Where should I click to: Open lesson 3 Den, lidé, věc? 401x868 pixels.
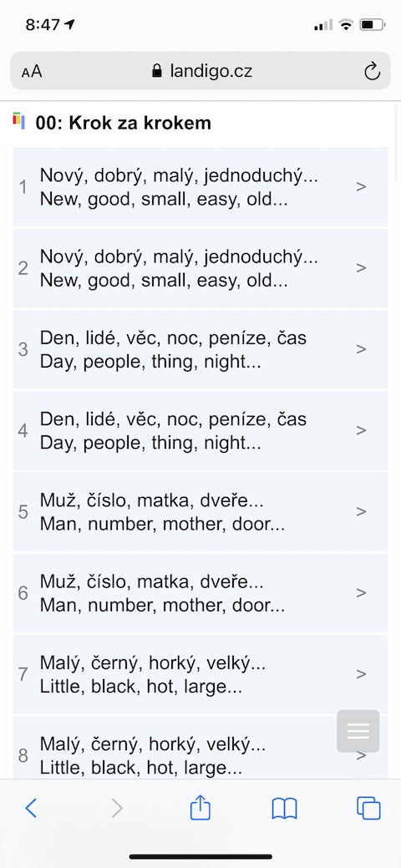pyautogui.click(x=200, y=349)
